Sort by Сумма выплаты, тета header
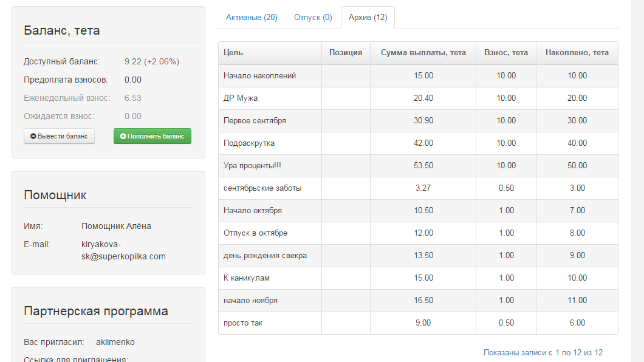Screen dimensions: 644x362 [x=423, y=53]
